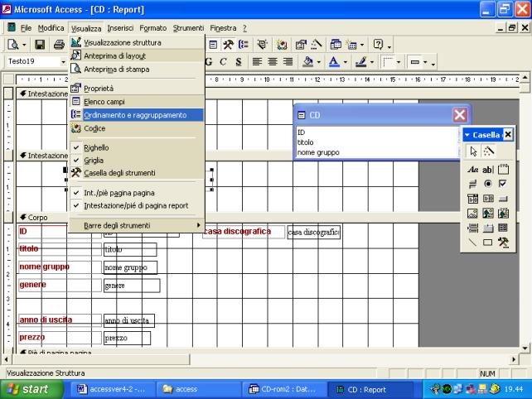Select the Option Group tool in toolbox
This screenshot has width=532, height=399.
coord(503,169)
